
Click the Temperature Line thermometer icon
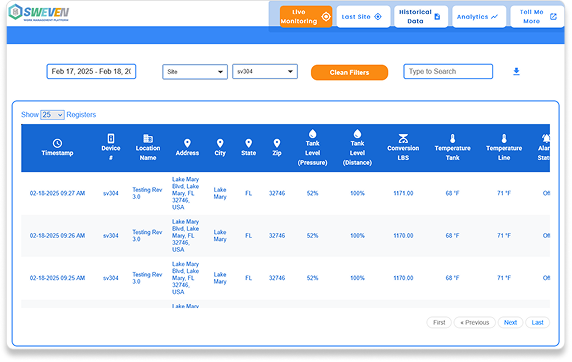(x=504, y=138)
